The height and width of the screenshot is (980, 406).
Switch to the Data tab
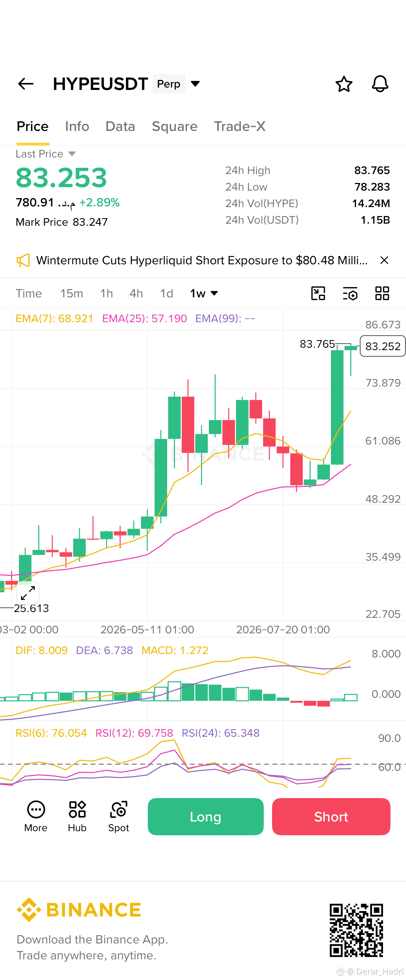coord(120,126)
